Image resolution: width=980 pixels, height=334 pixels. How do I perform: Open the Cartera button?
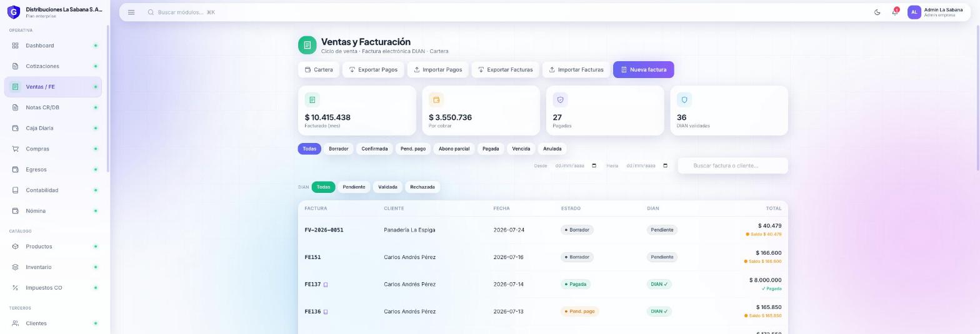click(x=319, y=70)
